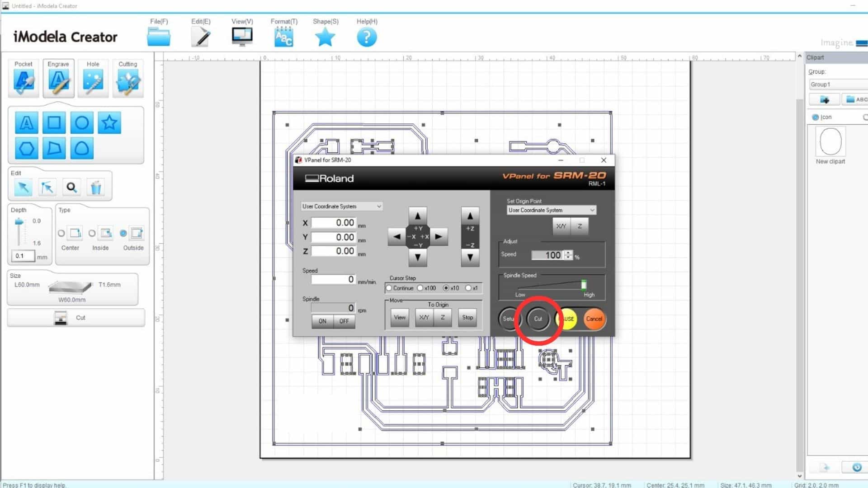868x488 pixels.
Task: Click the trash delete tool
Action: pos(95,187)
